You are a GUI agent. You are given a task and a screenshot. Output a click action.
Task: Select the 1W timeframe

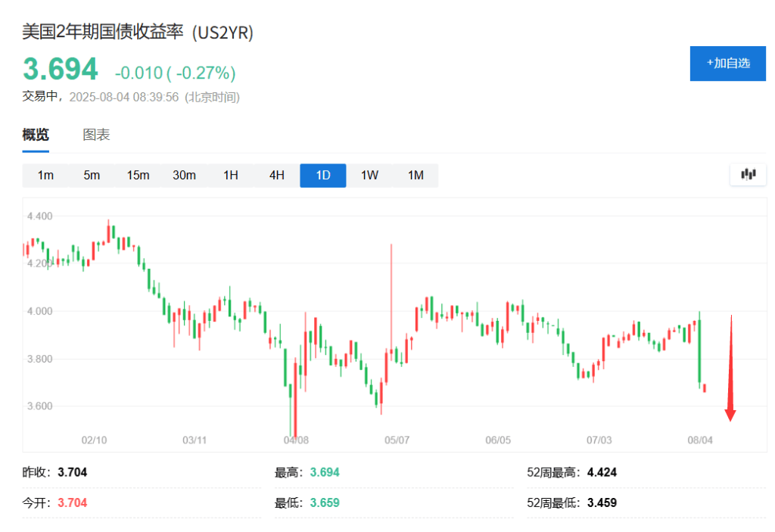[x=369, y=175]
